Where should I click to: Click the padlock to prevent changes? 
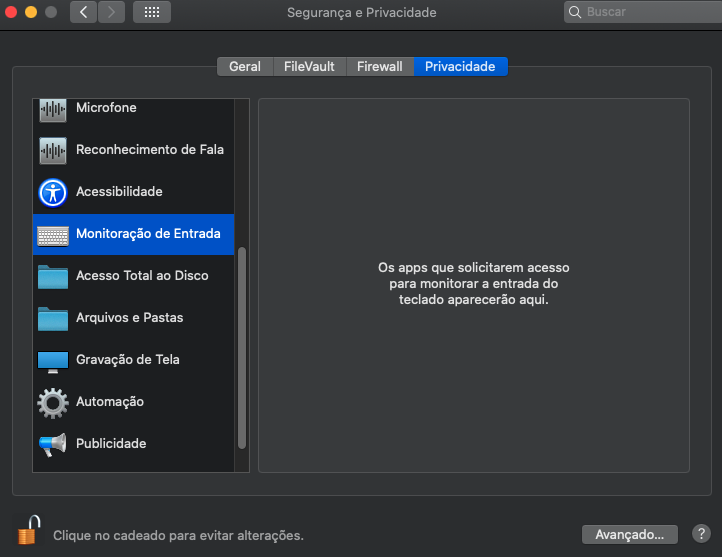click(x=28, y=529)
